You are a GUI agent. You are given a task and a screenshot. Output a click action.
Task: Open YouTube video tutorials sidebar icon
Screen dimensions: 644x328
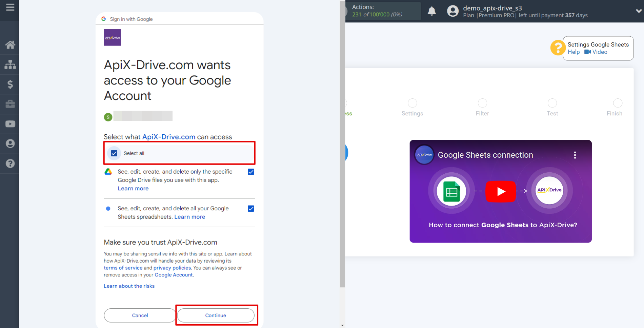[10, 124]
